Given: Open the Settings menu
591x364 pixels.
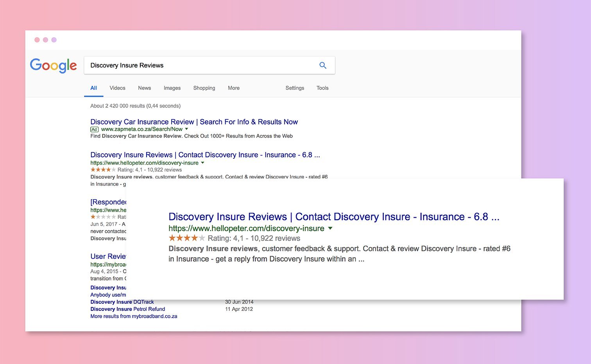Looking at the screenshot, I should (295, 88).
